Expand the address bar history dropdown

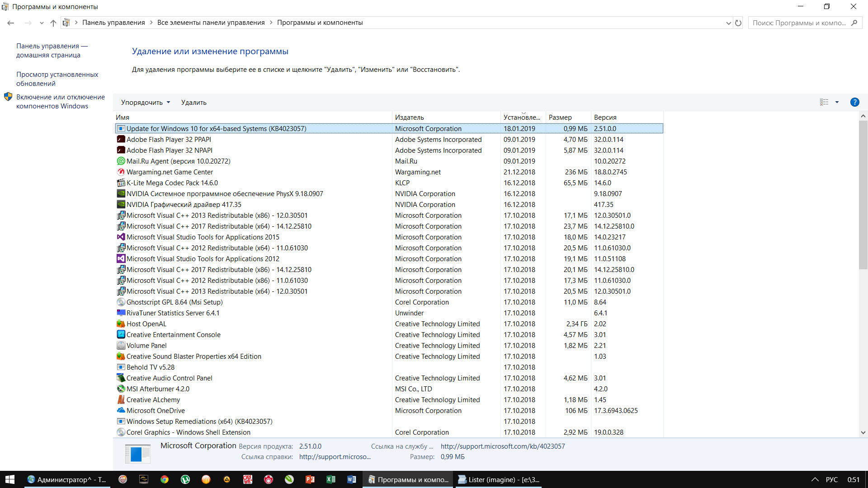728,23
